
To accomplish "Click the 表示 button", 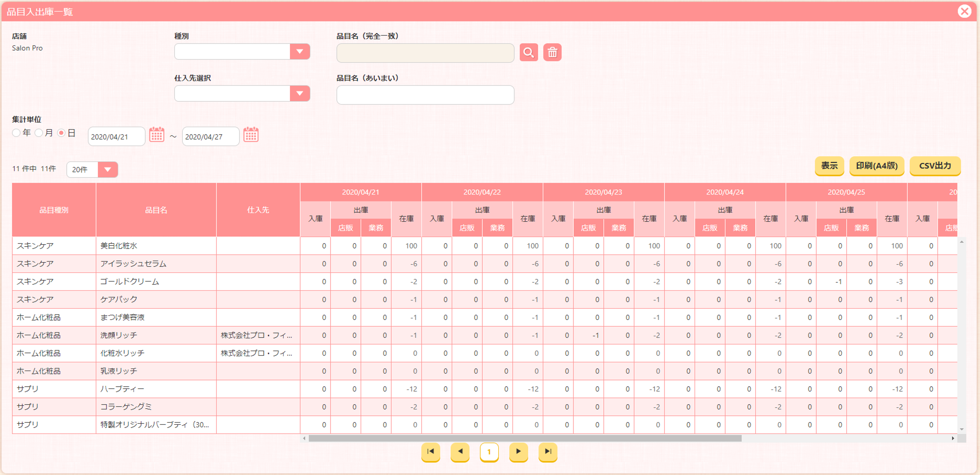I will coord(829,166).
